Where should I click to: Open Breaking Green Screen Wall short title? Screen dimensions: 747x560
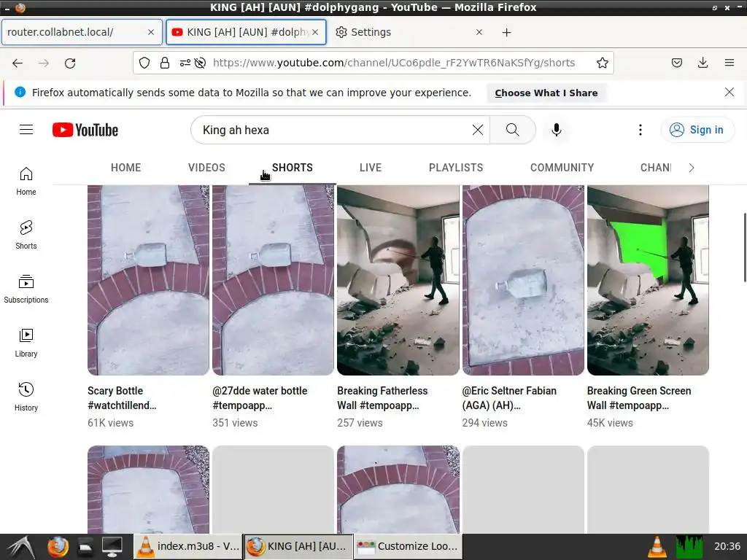(639, 398)
